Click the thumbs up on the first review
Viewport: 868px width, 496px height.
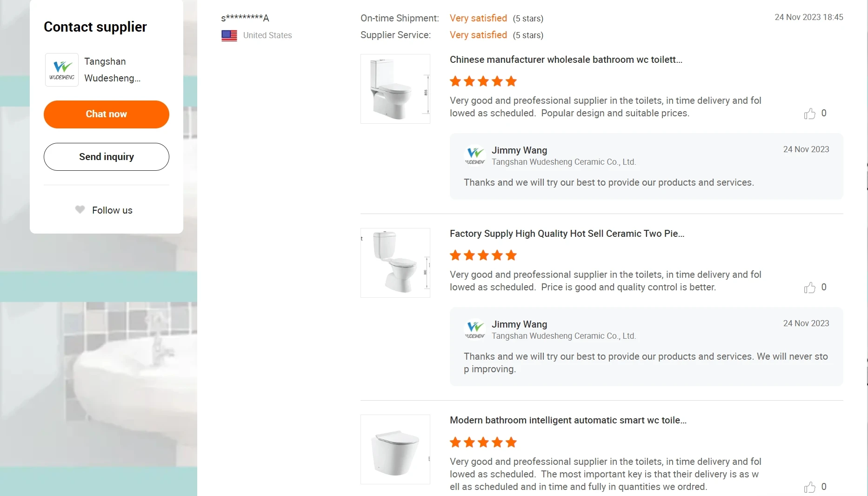[x=810, y=114]
